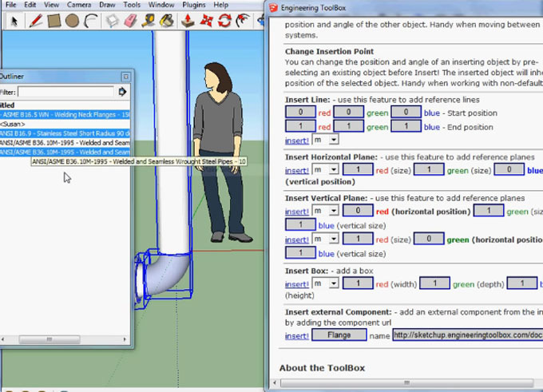The image size is (543, 392).
Task: Click the End position red field
Action: [300, 126]
